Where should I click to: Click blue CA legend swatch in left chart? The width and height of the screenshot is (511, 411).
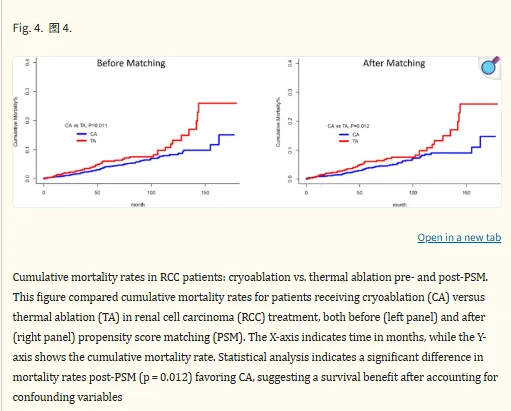82,134
